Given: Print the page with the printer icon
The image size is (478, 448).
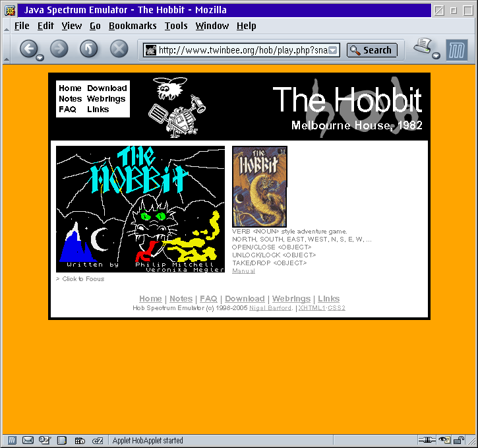Looking at the screenshot, I should 423,46.
